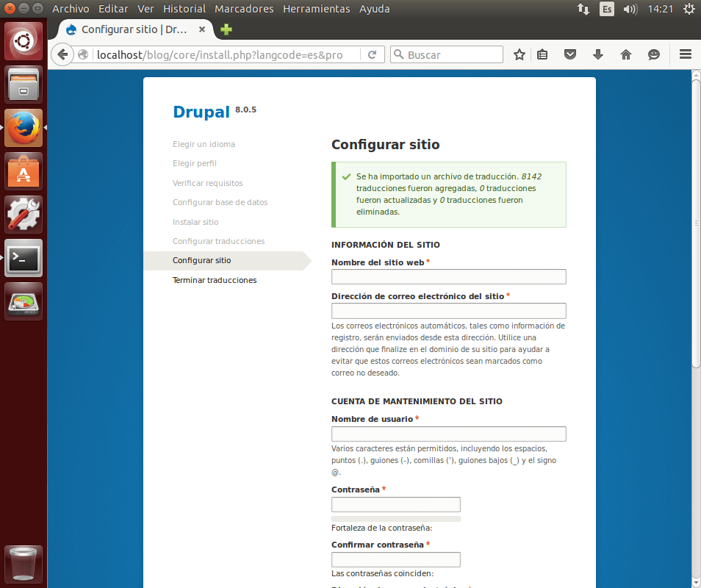Click the clock showing 14:21
701x588 pixels.
coord(661,9)
